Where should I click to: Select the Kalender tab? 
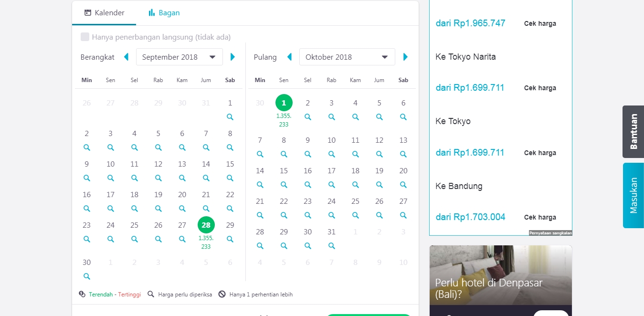pos(104,13)
